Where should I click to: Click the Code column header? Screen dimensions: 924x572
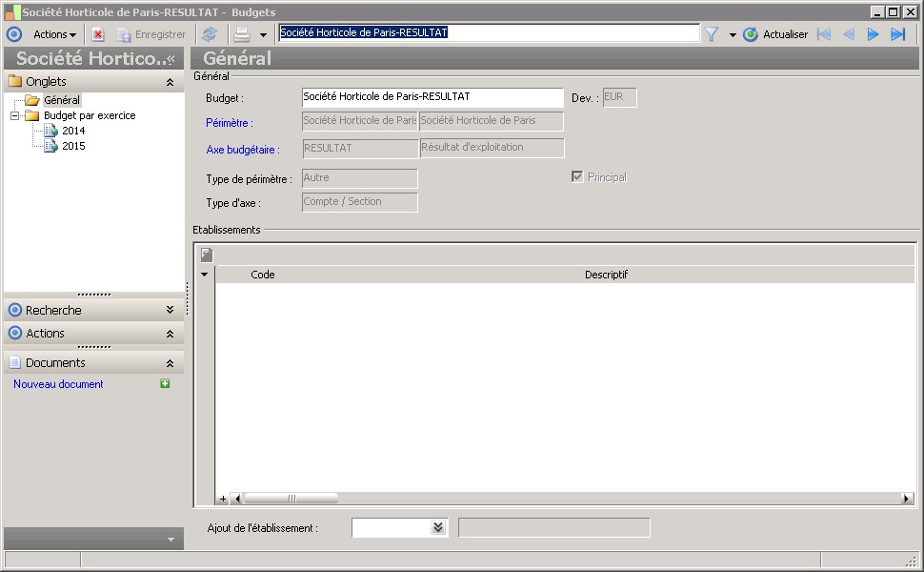point(262,275)
